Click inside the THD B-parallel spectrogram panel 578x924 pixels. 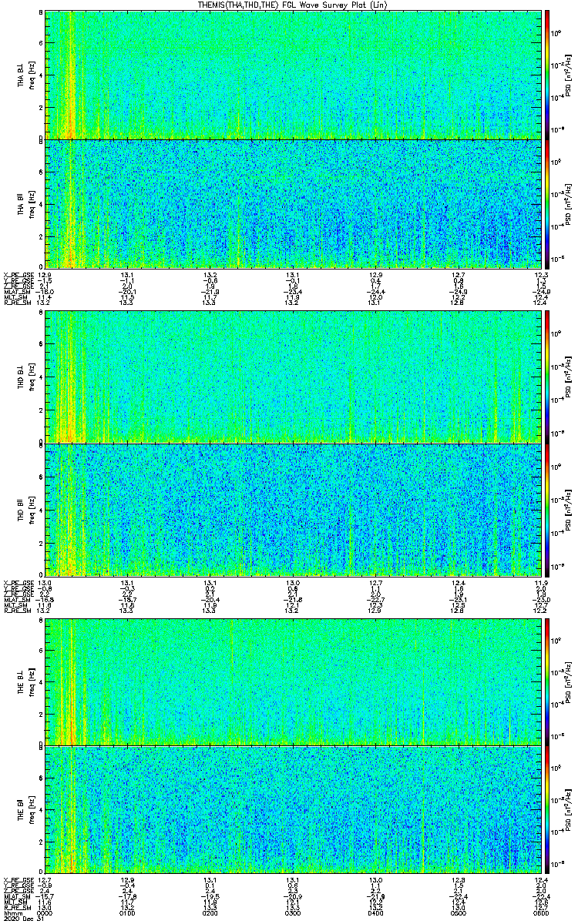(293, 509)
